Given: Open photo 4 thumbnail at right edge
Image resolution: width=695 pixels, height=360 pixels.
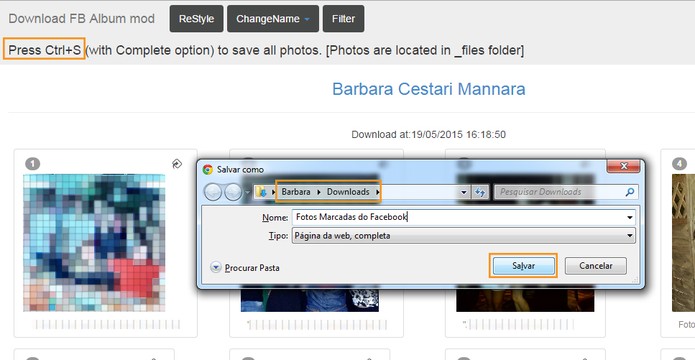Looking at the screenshot, I should (683, 243).
